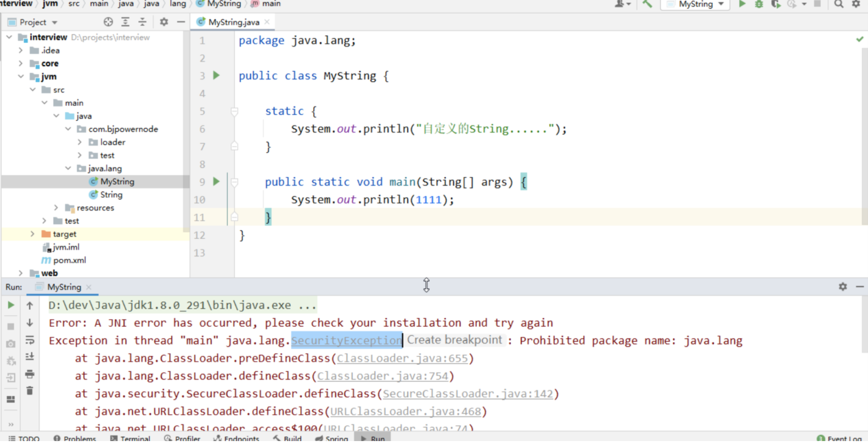Minimize the Run tool window
868x446 pixels.
860,287
